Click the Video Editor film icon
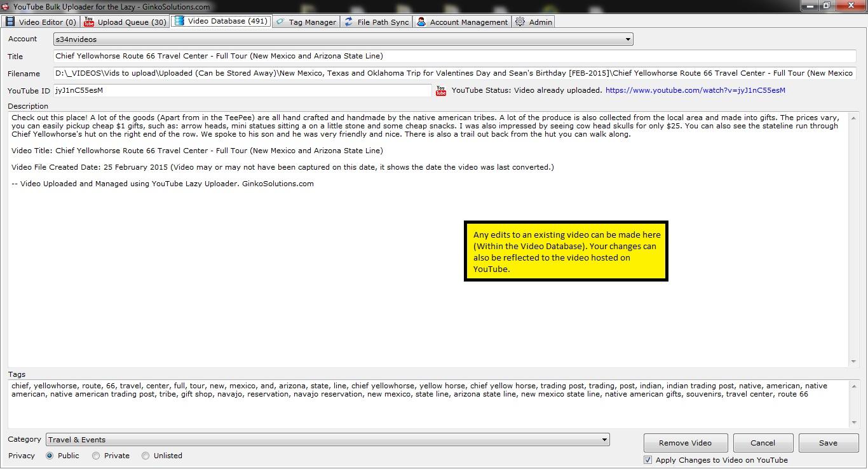The width and height of the screenshot is (868, 469). pos(10,22)
